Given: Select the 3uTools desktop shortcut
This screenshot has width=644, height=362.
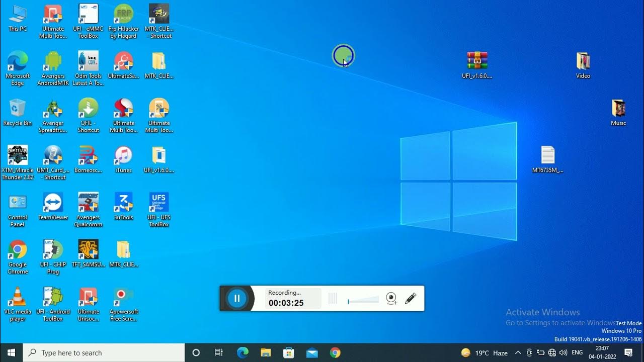Looking at the screenshot, I should click(123, 207).
